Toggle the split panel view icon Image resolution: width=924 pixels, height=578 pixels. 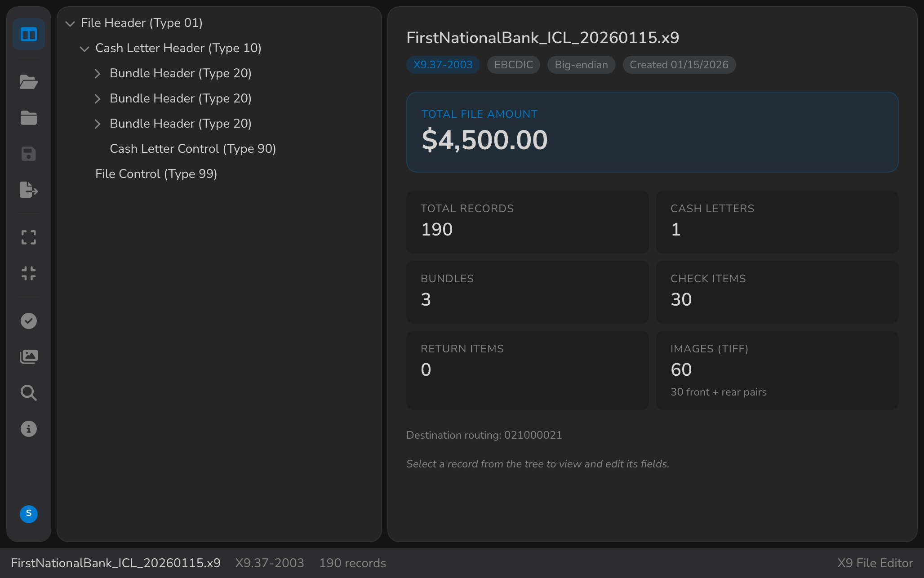29,35
